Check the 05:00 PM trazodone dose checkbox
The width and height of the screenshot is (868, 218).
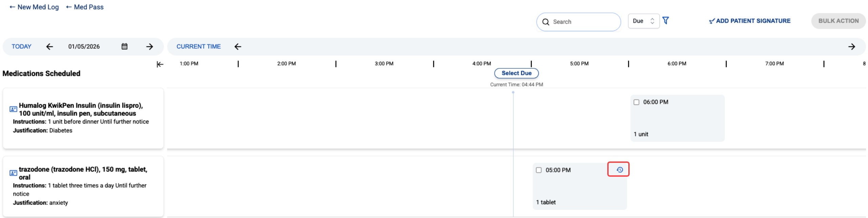point(539,170)
